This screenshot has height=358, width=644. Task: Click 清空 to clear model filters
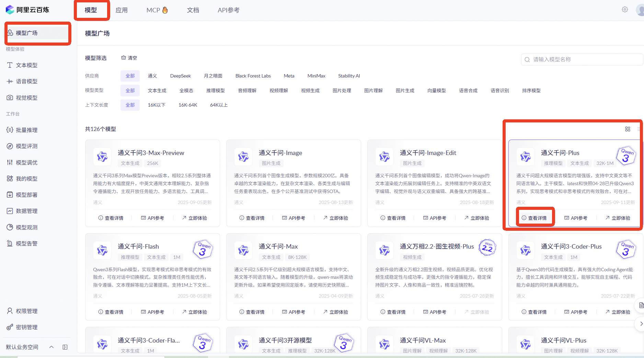129,58
